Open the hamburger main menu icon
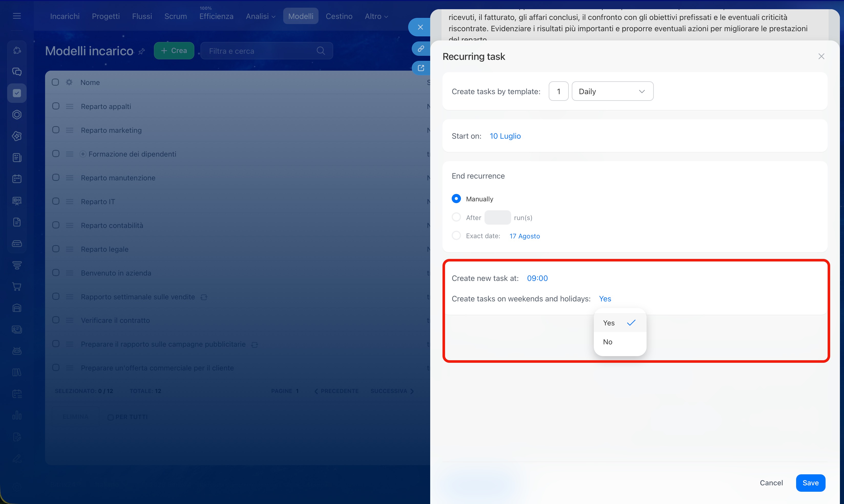Viewport: 844px width, 504px height. tap(17, 16)
